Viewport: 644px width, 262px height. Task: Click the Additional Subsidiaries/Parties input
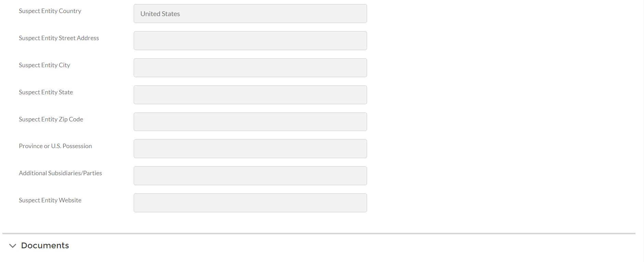[x=250, y=176]
